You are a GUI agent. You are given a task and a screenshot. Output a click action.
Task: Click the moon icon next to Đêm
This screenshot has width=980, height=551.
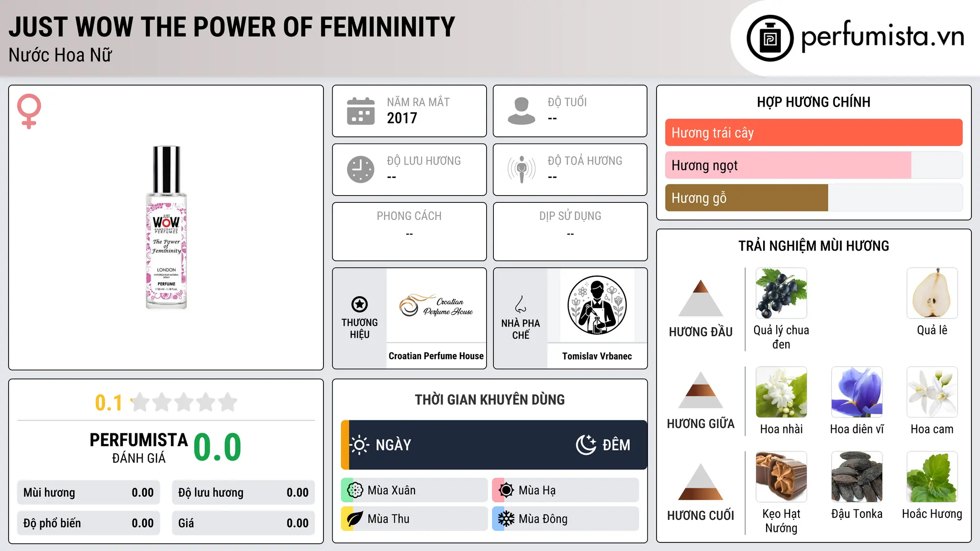[x=586, y=445]
